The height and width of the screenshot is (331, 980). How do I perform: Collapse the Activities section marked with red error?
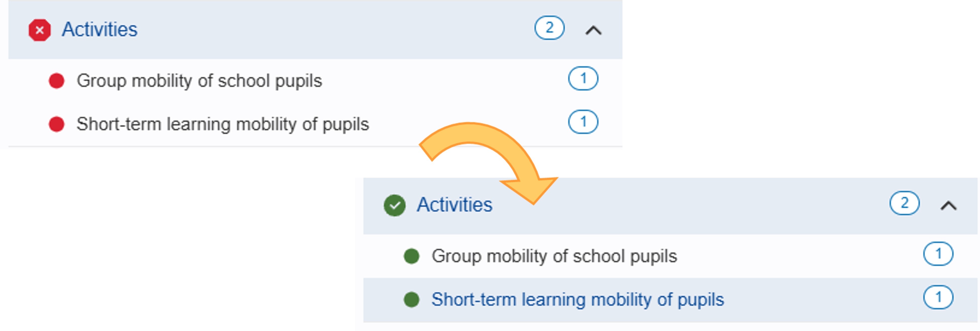(x=593, y=30)
